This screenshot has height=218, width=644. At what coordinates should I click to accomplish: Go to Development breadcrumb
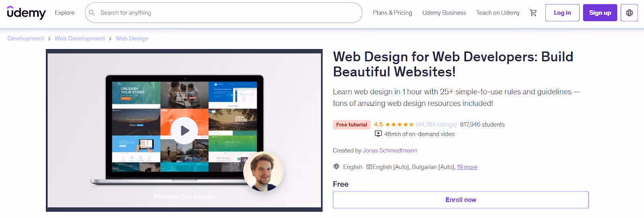[x=26, y=38]
